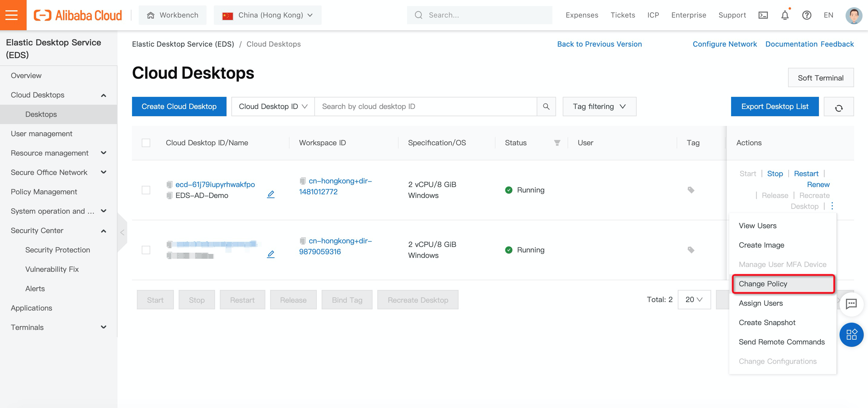Open the notifications bell
Viewport: 868px width, 408px height.
click(x=785, y=15)
